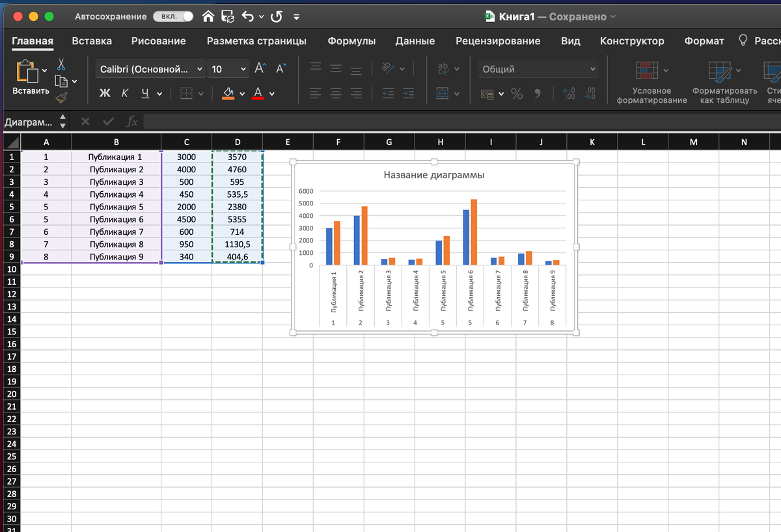Viewport: 781px width, 532px height.
Task: Open the quick access toolbar customize arrow
Action: click(x=297, y=18)
